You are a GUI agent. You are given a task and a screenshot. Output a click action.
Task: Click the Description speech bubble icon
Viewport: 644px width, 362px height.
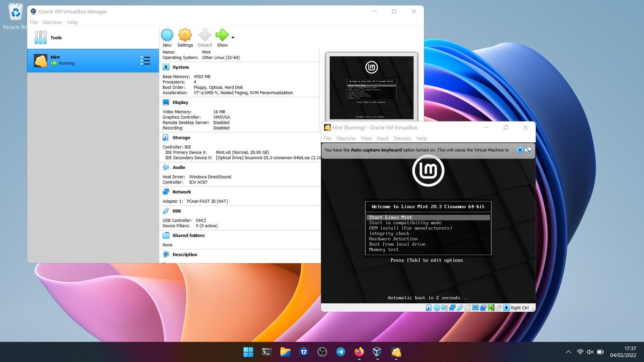tap(166, 255)
